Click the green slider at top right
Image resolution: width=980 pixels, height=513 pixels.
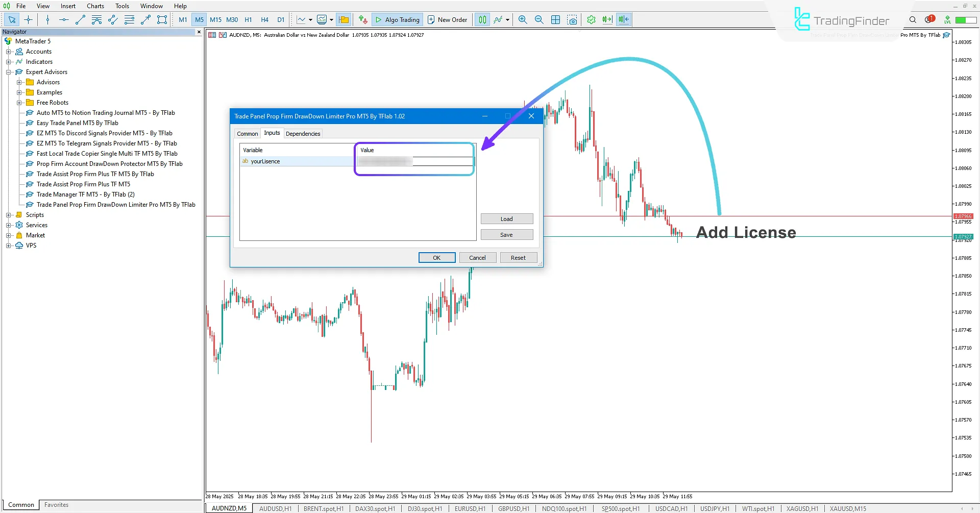coord(966,19)
